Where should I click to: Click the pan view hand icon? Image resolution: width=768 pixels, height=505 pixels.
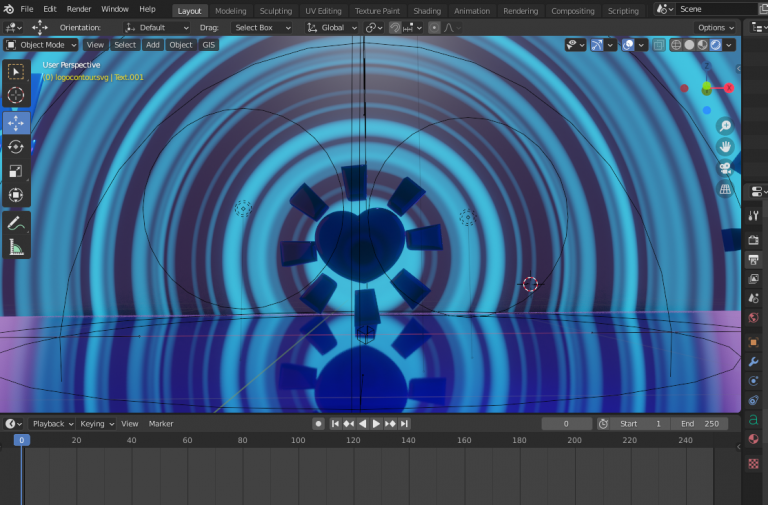point(725,147)
